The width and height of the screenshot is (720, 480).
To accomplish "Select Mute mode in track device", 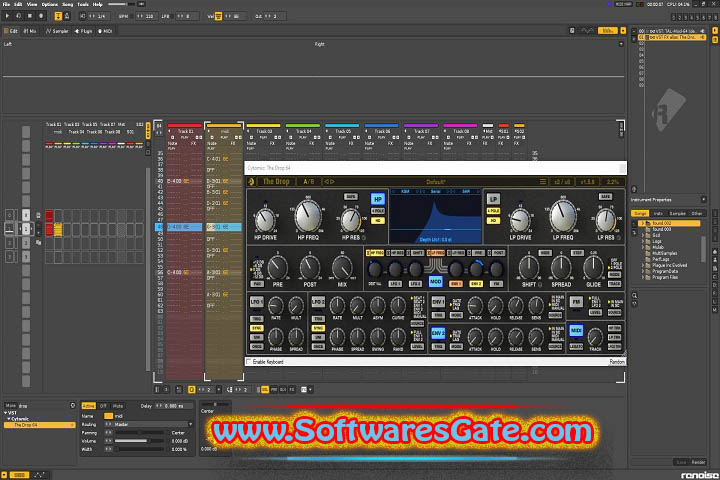I will pyautogui.click(x=118, y=406).
